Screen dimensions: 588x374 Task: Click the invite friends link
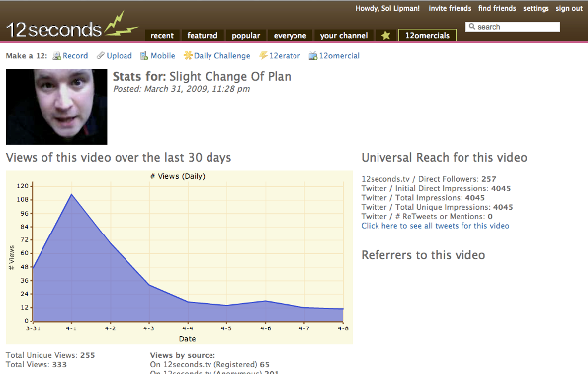tap(450, 8)
